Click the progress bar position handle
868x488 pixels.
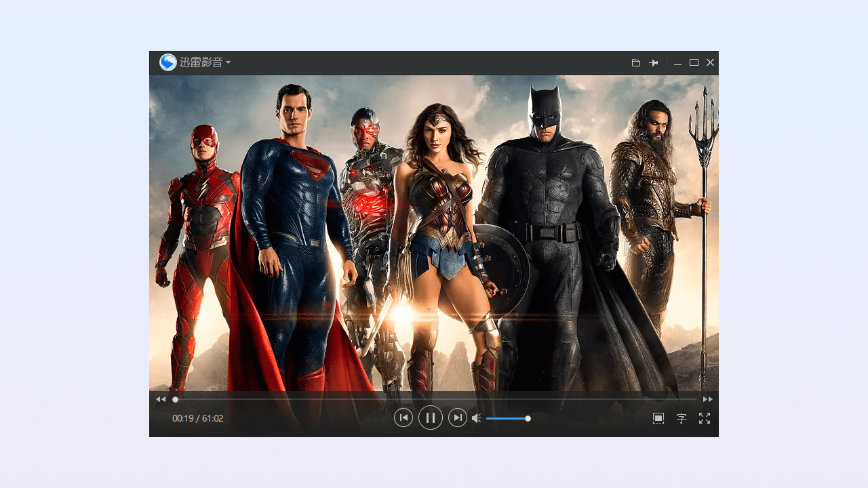[175, 400]
